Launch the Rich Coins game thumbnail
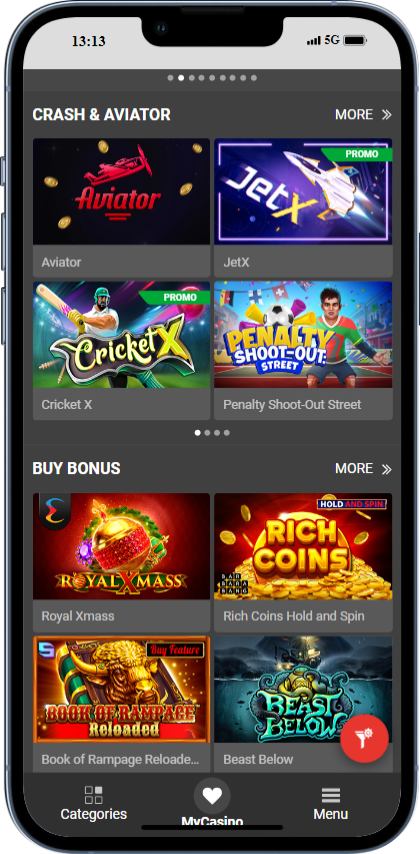Image resolution: width=420 pixels, height=854 pixels. [303, 546]
